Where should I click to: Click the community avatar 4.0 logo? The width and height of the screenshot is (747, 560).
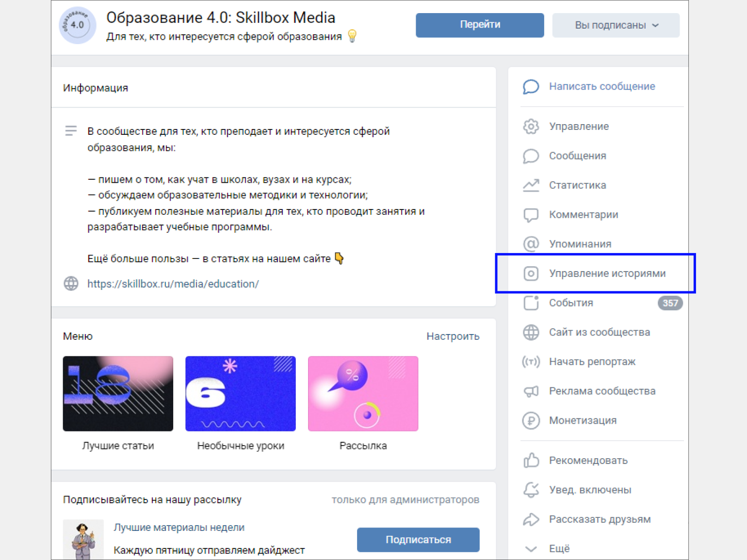[78, 25]
